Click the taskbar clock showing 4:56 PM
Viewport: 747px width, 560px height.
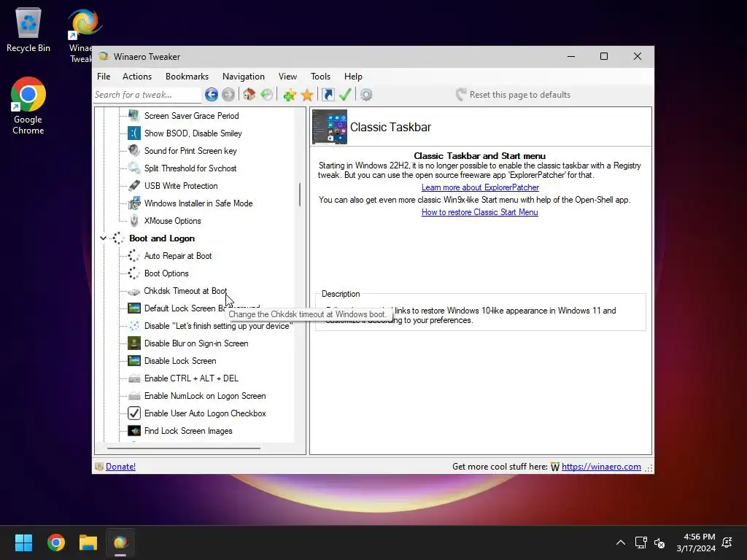tap(695, 542)
